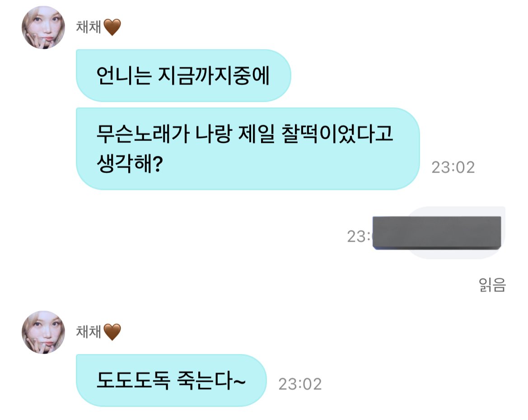Tap the word 지금까지중에 in first bubble
Screen dimensions: 528x420
pyautogui.click(x=214, y=75)
